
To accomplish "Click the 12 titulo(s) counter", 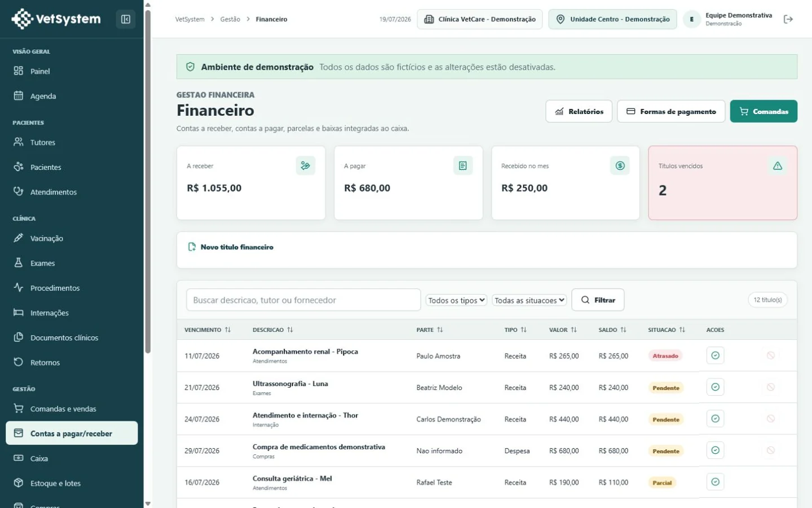I will pyautogui.click(x=767, y=300).
